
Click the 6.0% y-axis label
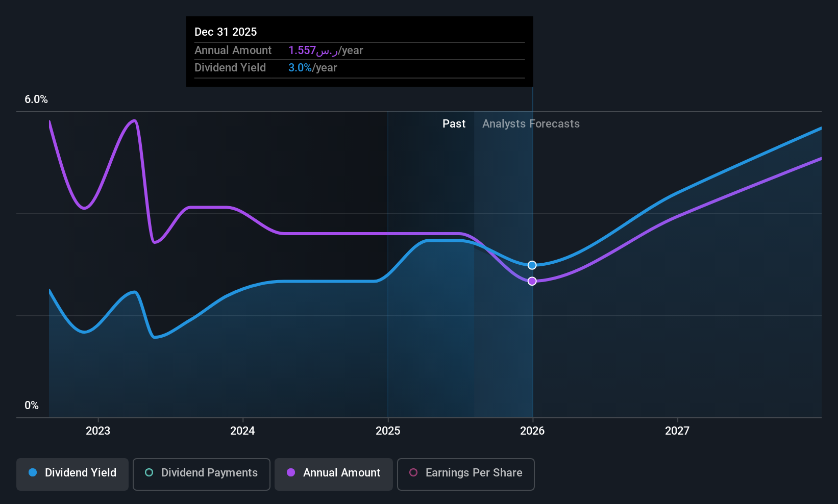[36, 99]
